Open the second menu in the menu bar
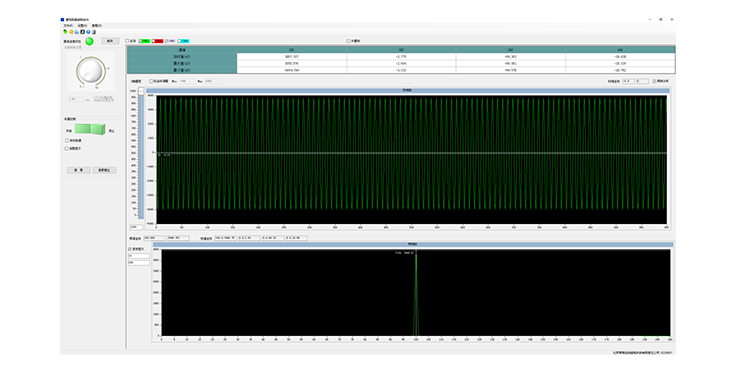Screen dimensions: 740x379 tap(82, 25)
